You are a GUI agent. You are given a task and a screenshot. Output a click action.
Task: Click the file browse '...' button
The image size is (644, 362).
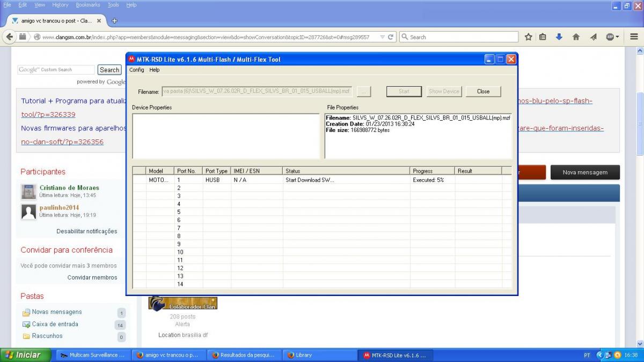tap(364, 92)
